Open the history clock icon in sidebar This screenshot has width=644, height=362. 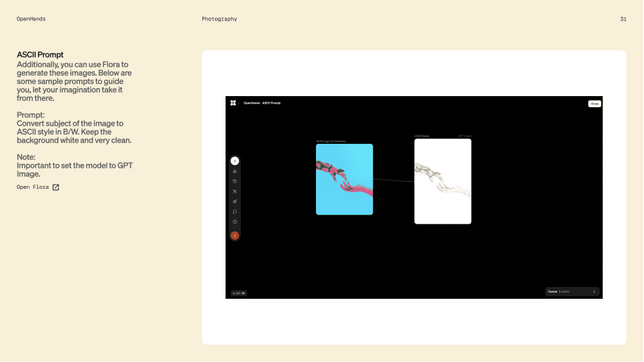click(x=235, y=182)
